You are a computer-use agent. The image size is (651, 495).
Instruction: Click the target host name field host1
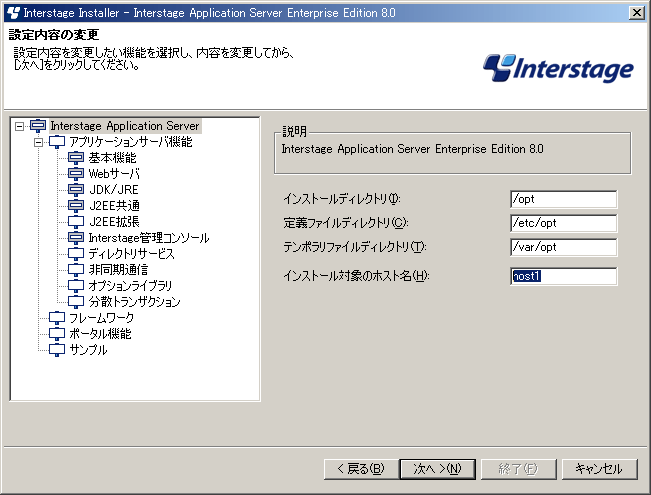tap(563, 276)
